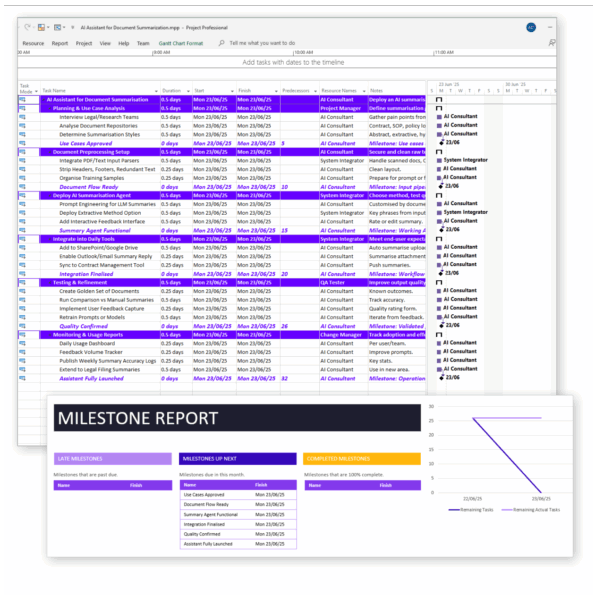The height and width of the screenshot is (595, 595).
Task: Collapse the Planning & Use Case Analysis summary task
Action: [x=50, y=109]
